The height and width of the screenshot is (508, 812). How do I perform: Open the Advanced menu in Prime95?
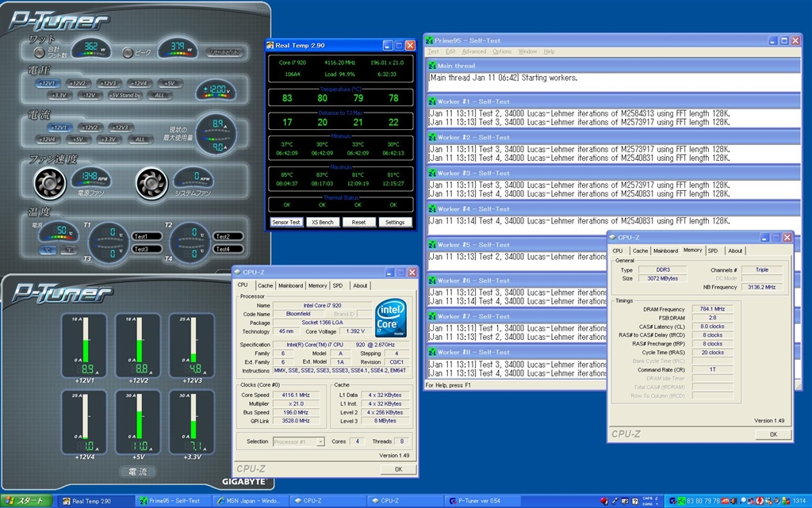(474, 52)
